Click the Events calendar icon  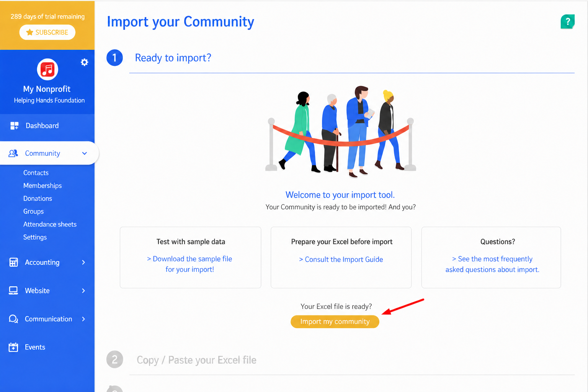(13, 347)
